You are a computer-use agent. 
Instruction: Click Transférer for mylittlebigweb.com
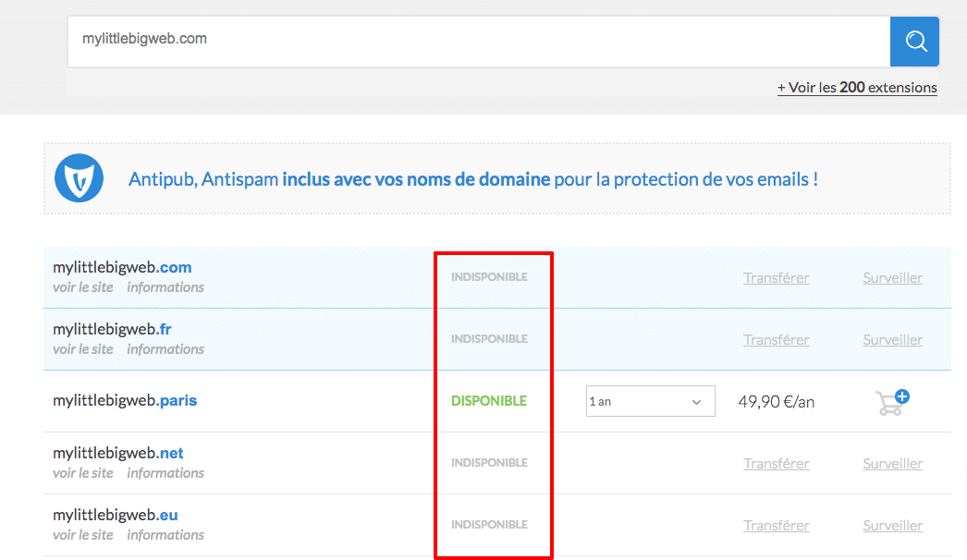(776, 277)
